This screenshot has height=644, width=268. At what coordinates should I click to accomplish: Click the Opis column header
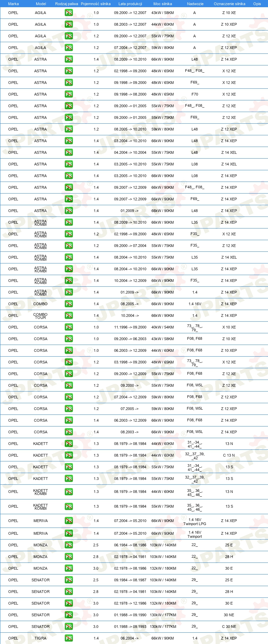(x=257, y=4)
